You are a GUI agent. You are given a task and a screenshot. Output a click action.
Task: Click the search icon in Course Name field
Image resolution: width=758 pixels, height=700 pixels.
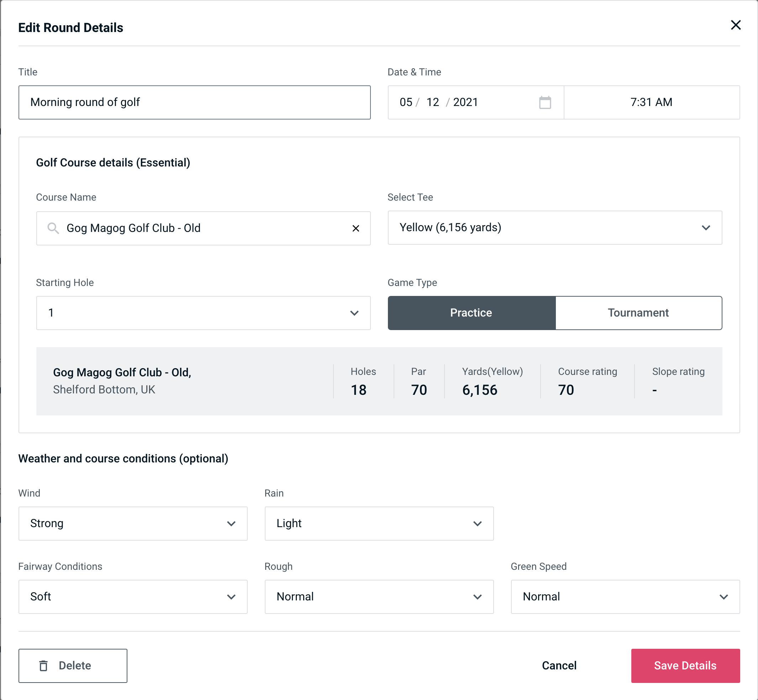(53, 228)
